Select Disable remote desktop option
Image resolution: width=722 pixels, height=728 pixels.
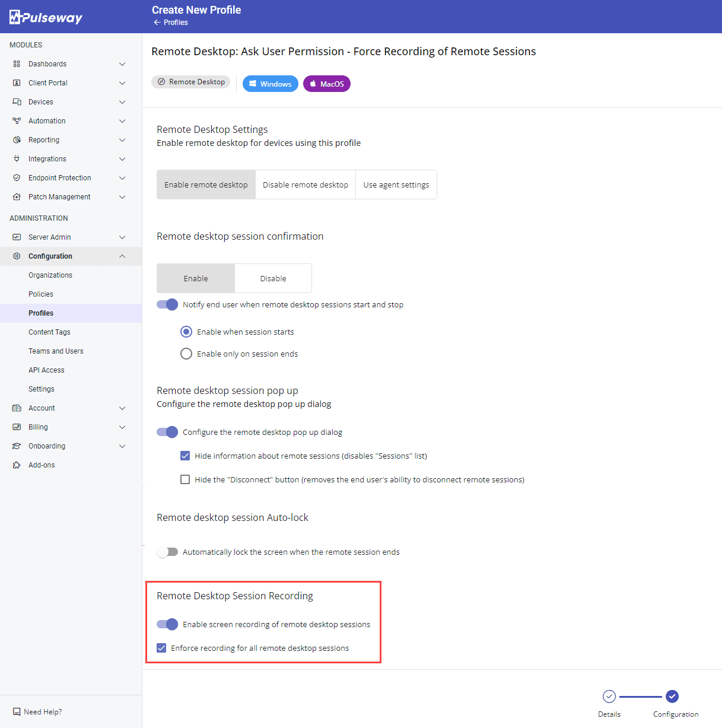(x=306, y=185)
